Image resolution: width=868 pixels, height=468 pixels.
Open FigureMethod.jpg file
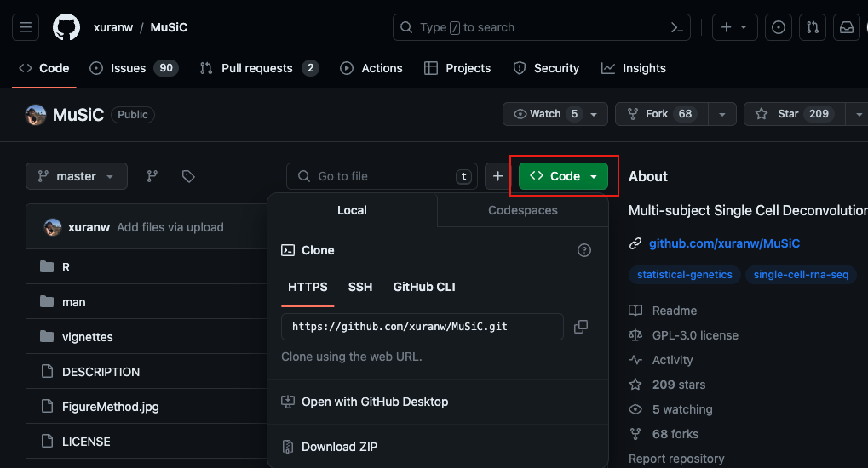[x=110, y=407]
